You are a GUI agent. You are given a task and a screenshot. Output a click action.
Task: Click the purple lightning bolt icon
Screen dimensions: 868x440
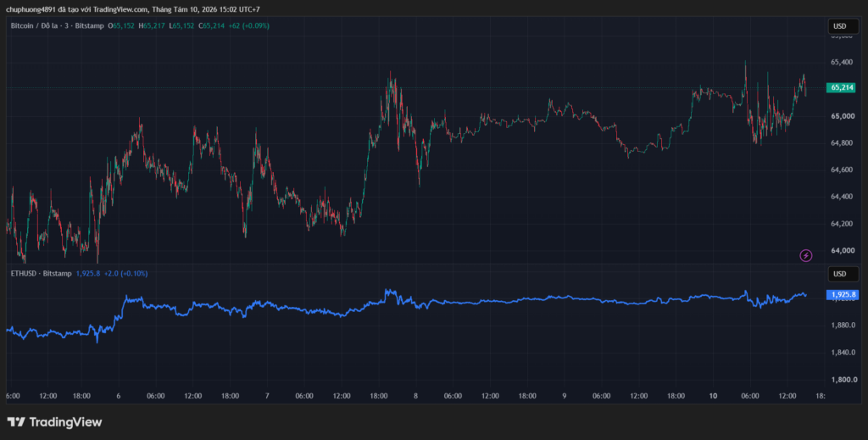(807, 255)
